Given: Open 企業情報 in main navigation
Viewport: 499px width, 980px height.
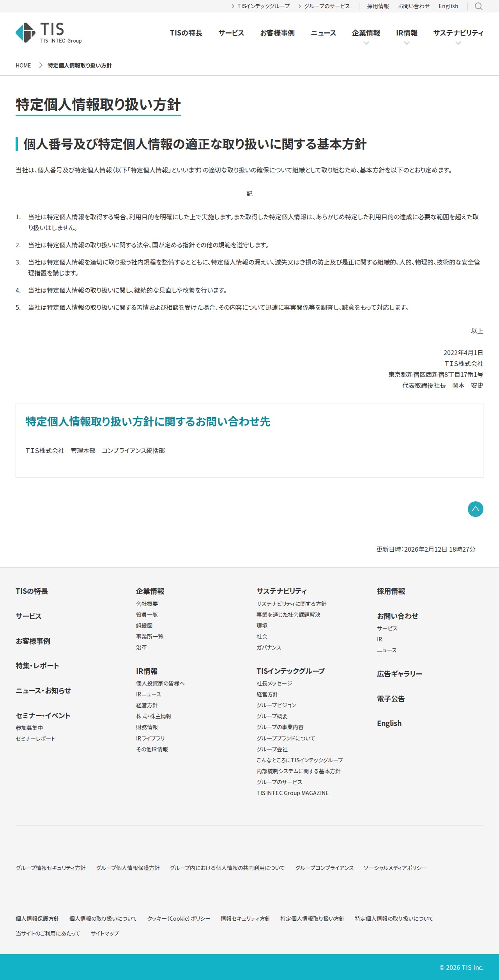Looking at the screenshot, I should tap(366, 33).
